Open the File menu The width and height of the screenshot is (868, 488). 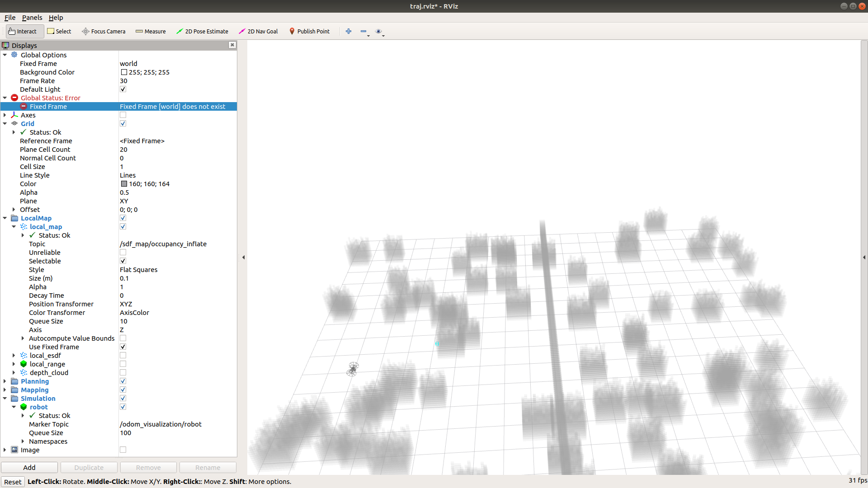[x=10, y=18]
